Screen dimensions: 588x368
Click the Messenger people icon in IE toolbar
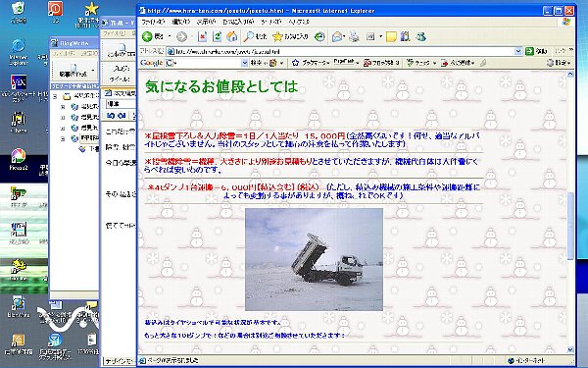(x=420, y=36)
